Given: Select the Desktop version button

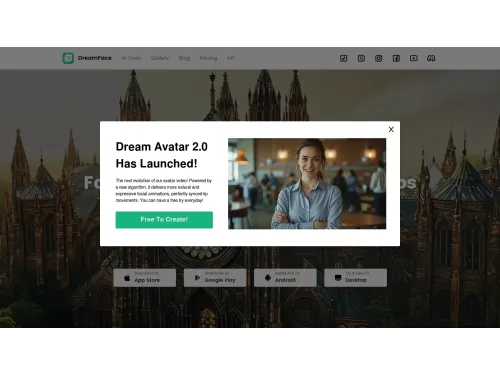Looking at the screenshot, I should click(x=356, y=278).
